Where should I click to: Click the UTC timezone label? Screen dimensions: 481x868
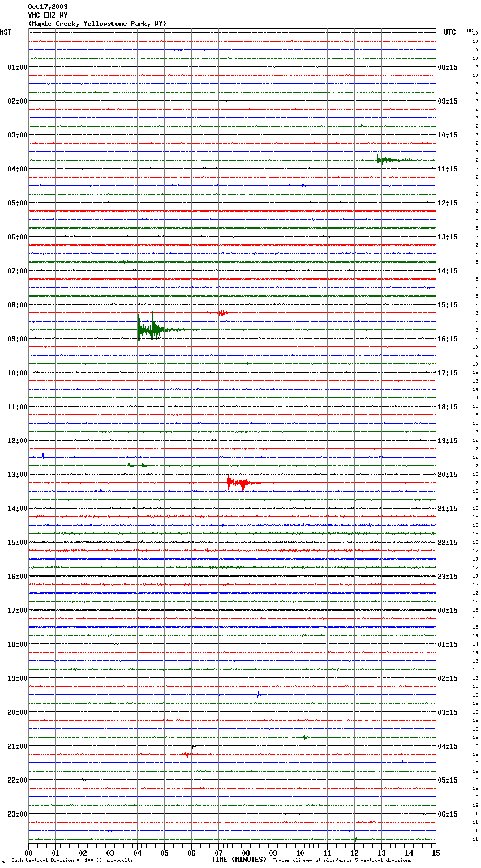point(450,32)
